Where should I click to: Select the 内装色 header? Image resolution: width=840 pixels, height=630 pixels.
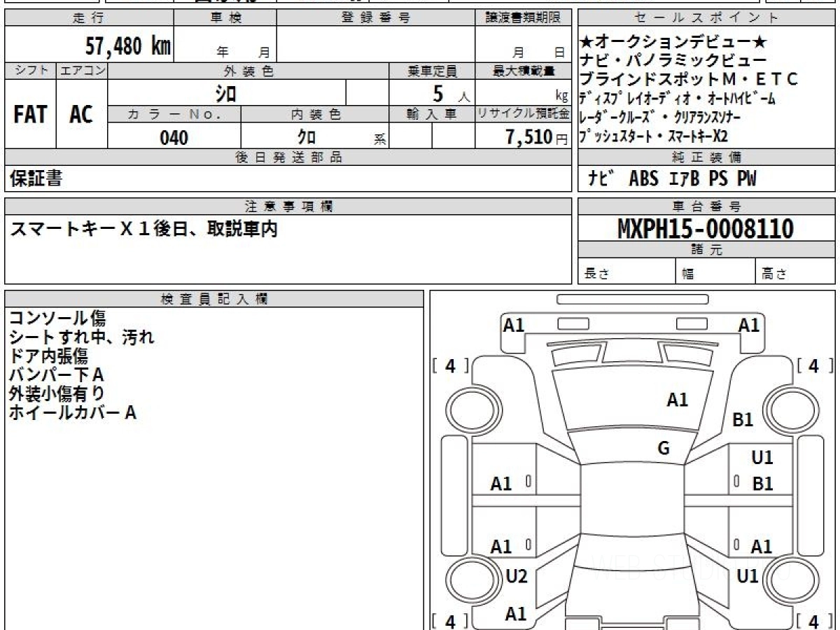click(x=315, y=114)
